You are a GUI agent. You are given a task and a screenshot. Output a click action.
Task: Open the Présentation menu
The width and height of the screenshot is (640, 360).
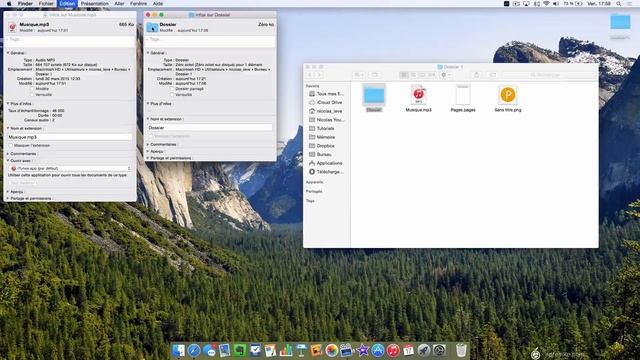(95, 4)
